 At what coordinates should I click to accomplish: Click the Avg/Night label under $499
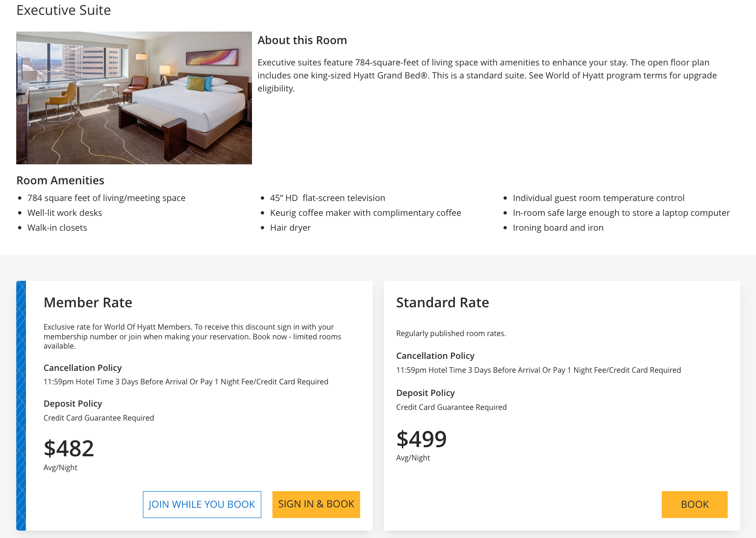click(x=413, y=458)
